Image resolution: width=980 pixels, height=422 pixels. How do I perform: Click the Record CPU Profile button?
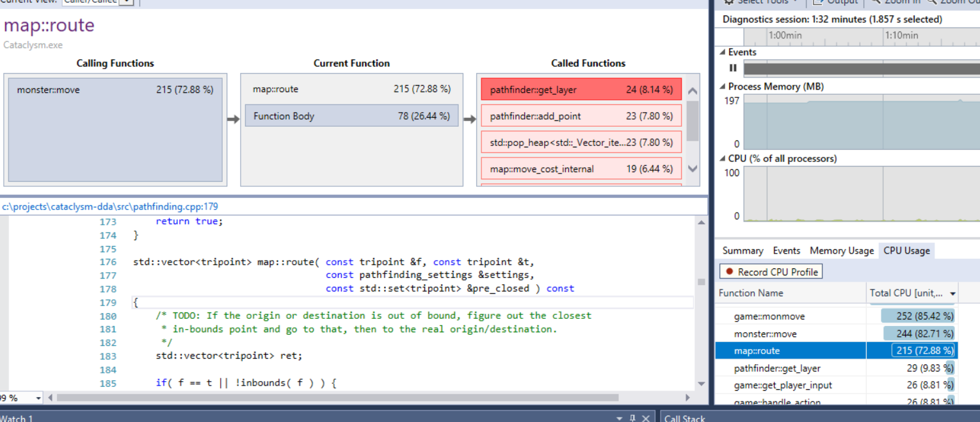pyautogui.click(x=771, y=272)
